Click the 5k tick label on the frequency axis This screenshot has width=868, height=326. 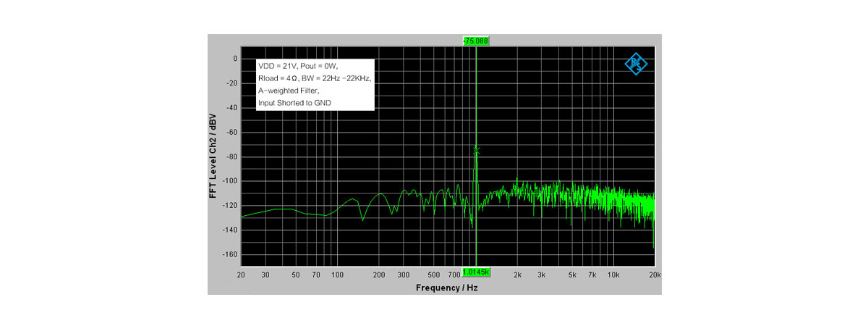[572, 276]
